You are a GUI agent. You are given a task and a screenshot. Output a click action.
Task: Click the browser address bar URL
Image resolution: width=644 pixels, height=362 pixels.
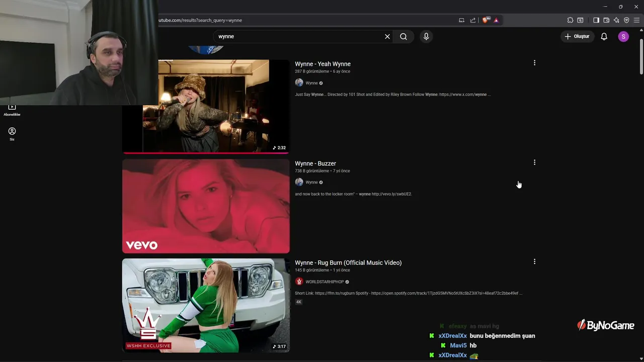click(200, 20)
